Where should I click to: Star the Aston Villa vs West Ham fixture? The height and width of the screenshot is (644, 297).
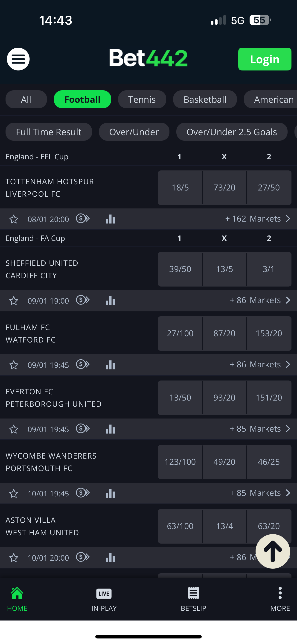(14, 557)
